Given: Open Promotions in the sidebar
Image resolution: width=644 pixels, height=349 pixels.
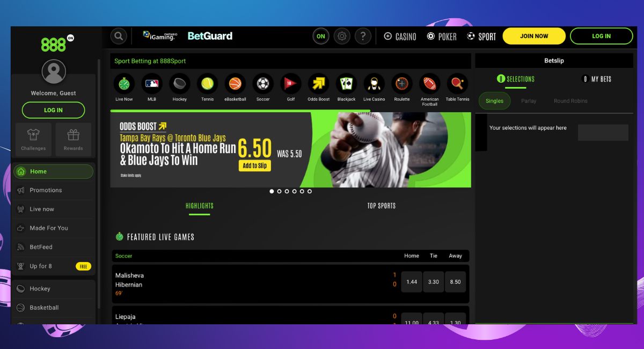Looking at the screenshot, I should pyautogui.click(x=53, y=190).
